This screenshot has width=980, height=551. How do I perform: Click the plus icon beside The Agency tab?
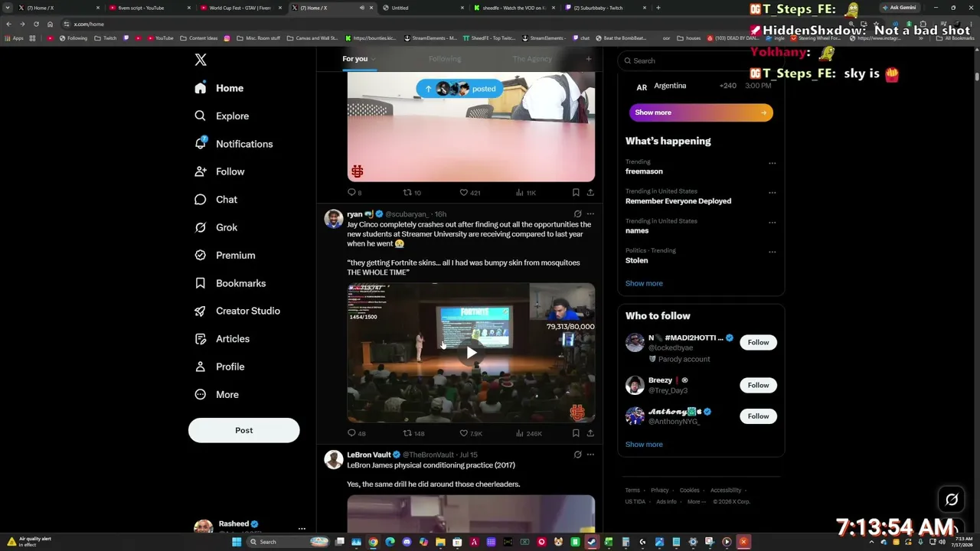pyautogui.click(x=589, y=59)
